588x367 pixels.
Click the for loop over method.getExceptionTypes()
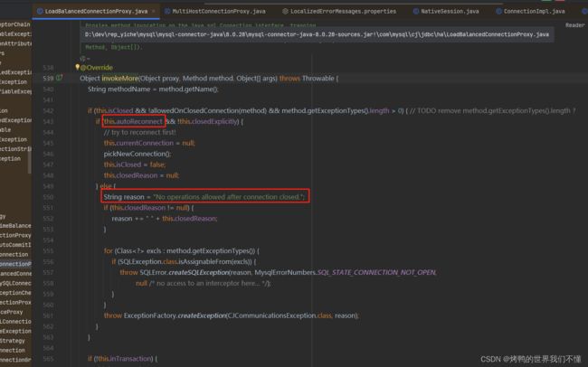point(182,250)
